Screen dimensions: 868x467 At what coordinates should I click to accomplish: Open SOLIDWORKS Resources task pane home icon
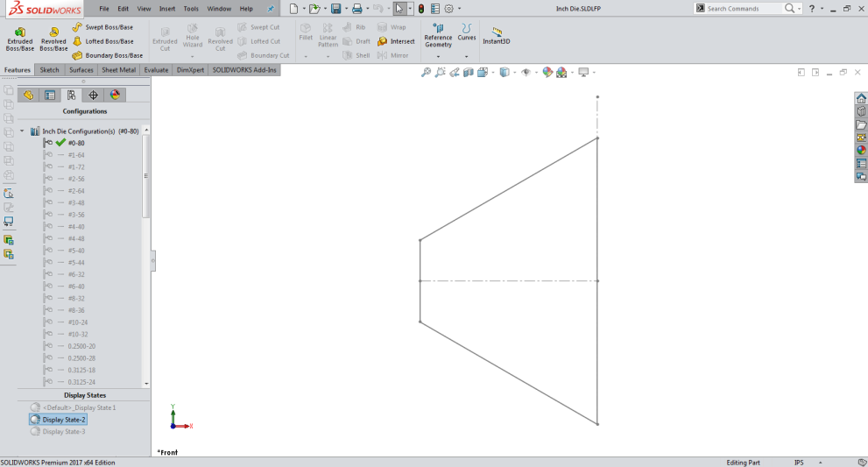coord(861,99)
